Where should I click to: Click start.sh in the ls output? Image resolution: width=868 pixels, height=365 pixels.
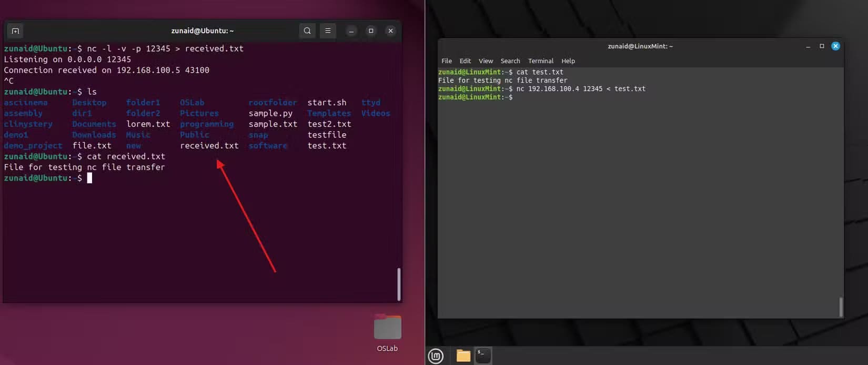click(x=327, y=103)
